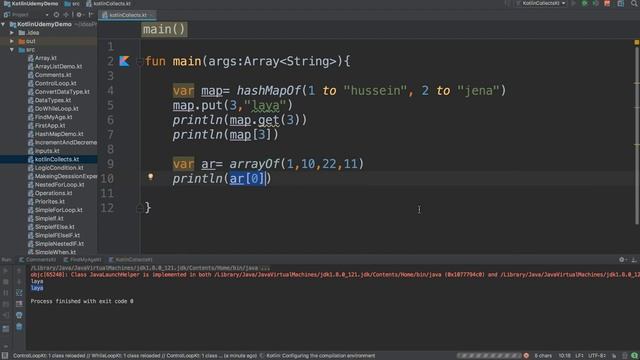Click the main() breadcrumb above the editor
The width and height of the screenshot is (640, 360).
164,29
